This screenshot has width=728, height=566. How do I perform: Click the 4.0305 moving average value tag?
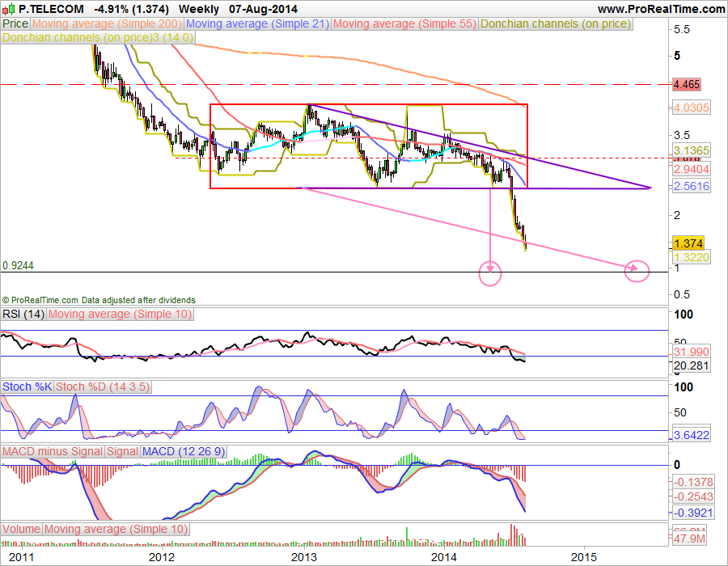(x=692, y=108)
